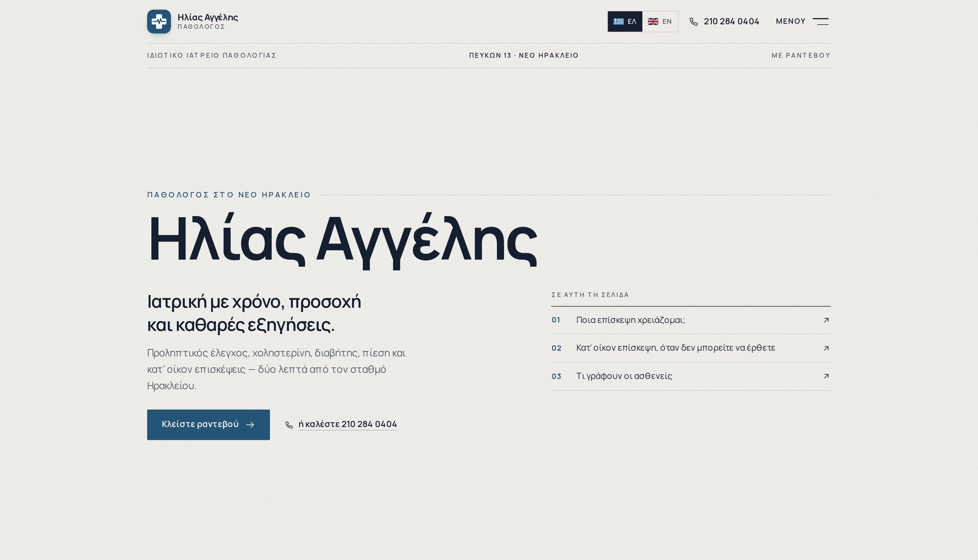This screenshot has height=560, width=978.
Task: Click the phone icon in header
Action: pyautogui.click(x=694, y=21)
